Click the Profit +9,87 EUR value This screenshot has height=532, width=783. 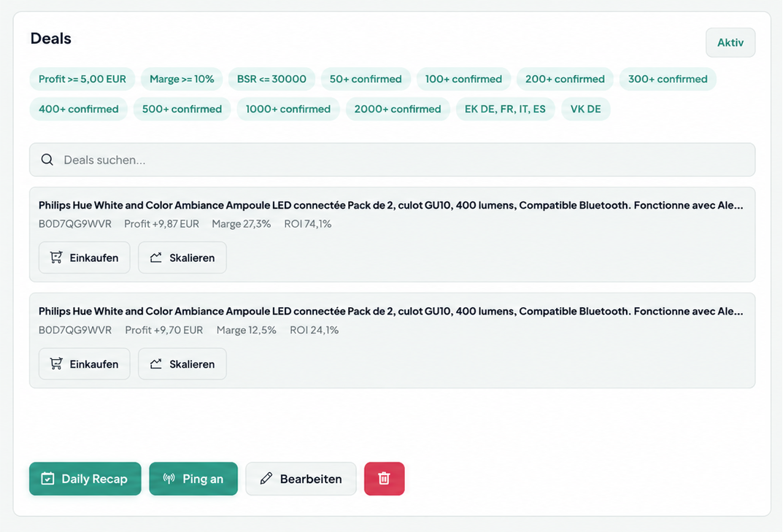161,224
